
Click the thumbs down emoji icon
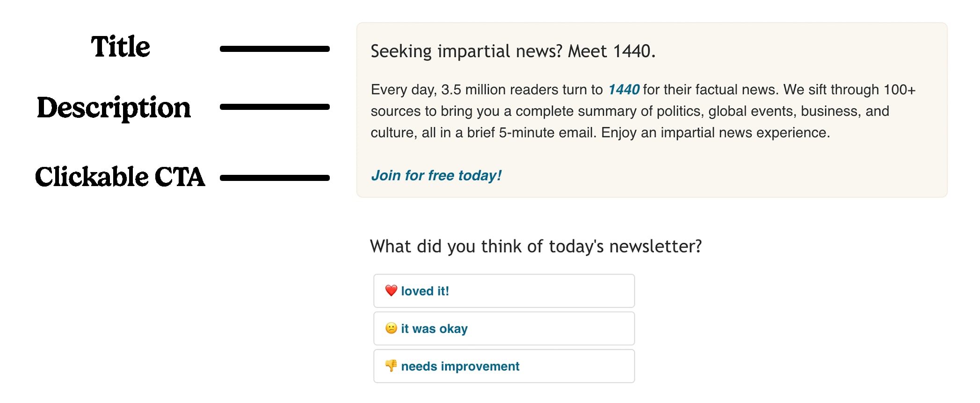(391, 366)
